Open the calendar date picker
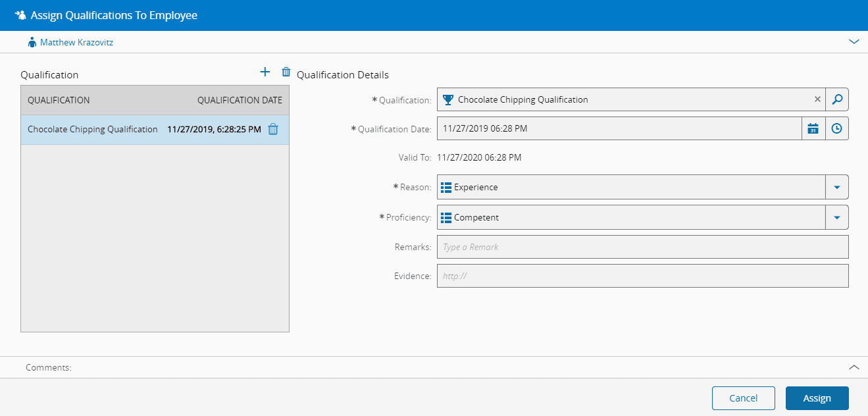Image resolution: width=868 pixels, height=416 pixels. pos(813,129)
